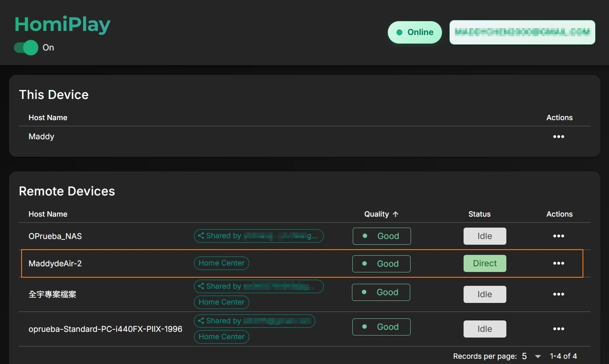Click the Idle status for OPrueba_NAS
This screenshot has height=364, width=609.
(x=485, y=236)
